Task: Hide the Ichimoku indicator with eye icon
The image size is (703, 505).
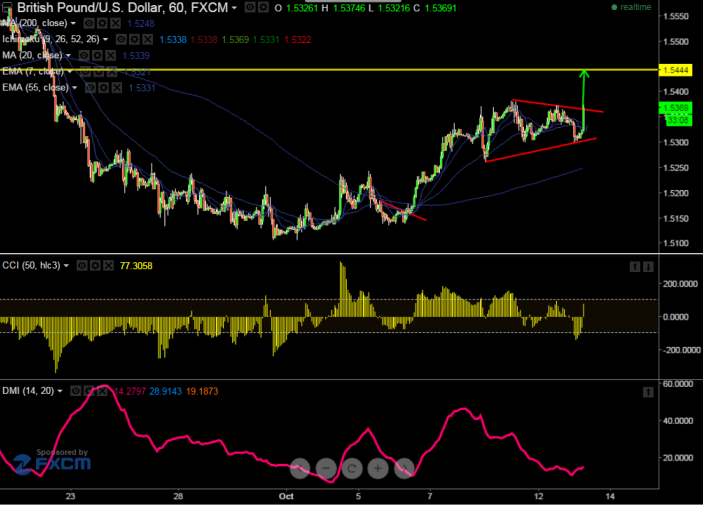Action: click(121, 39)
